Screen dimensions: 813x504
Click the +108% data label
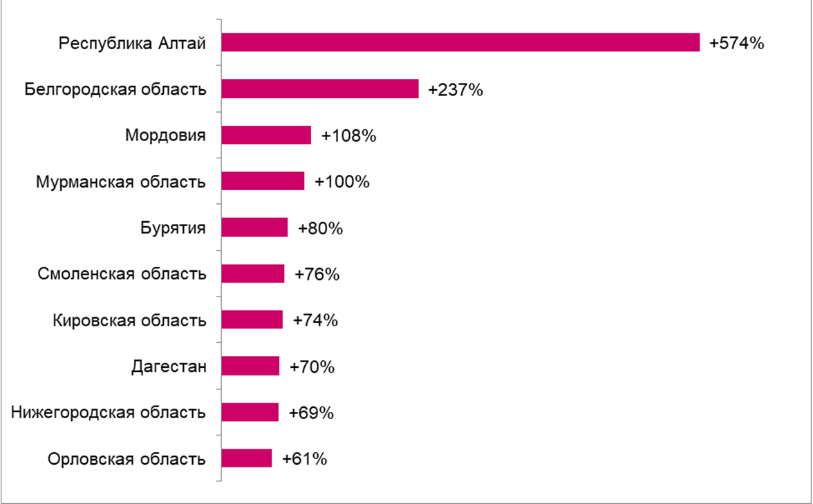pos(348,136)
